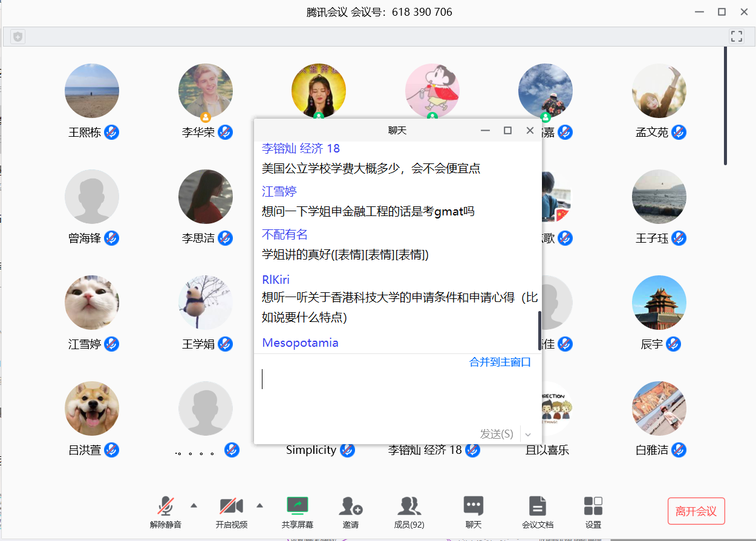Expand audio options arrow beside 解除静音
Viewport: 756px width, 541px height.
[x=194, y=505]
